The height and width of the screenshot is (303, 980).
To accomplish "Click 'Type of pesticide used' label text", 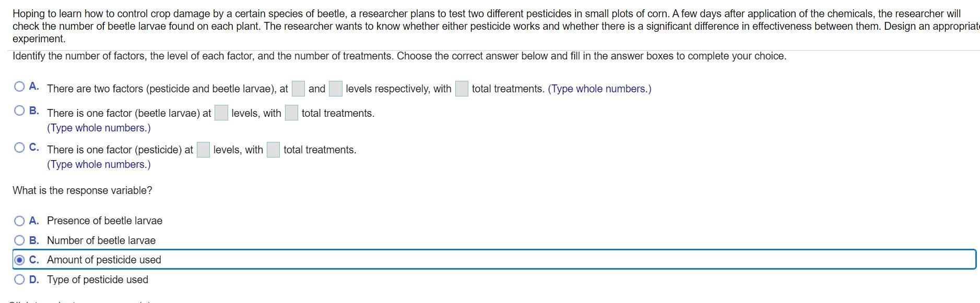I will point(98,280).
